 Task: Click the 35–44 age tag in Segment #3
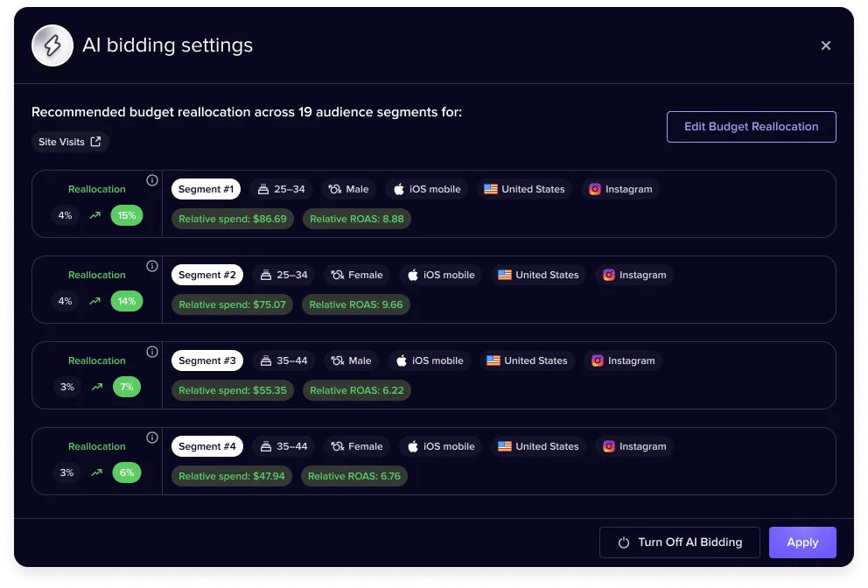pyautogui.click(x=284, y=361)
